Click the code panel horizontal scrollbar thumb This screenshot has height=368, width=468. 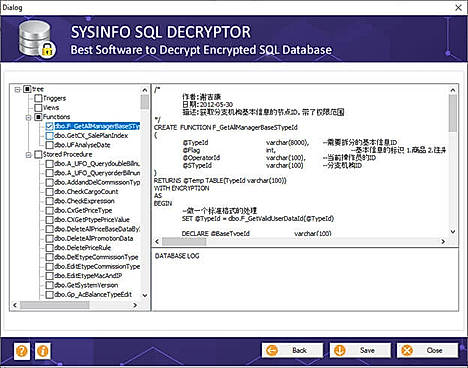[x=184, y=241]
